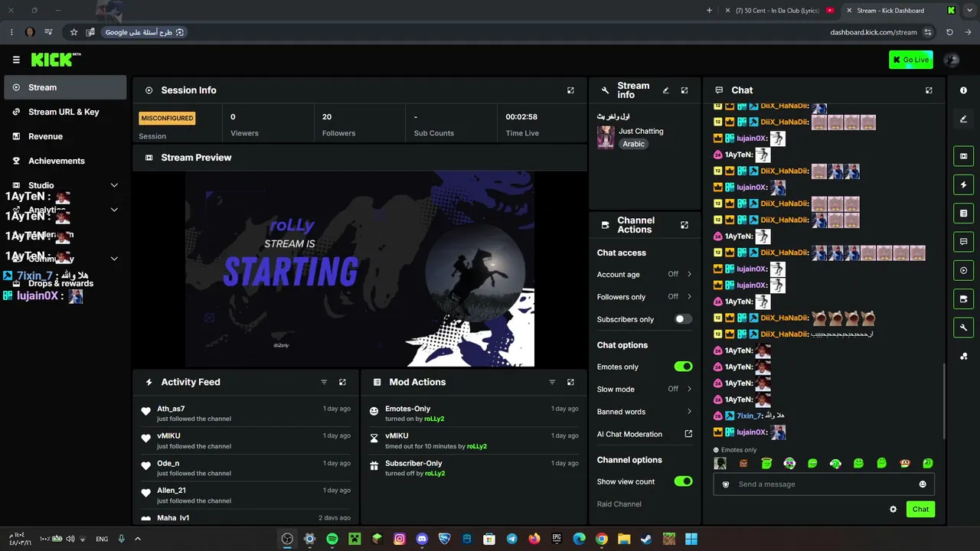Click Allen_21 in the Activity Feed
This screenshot has height=551, width=980.
pyautogui.click(x=171, y=491)
